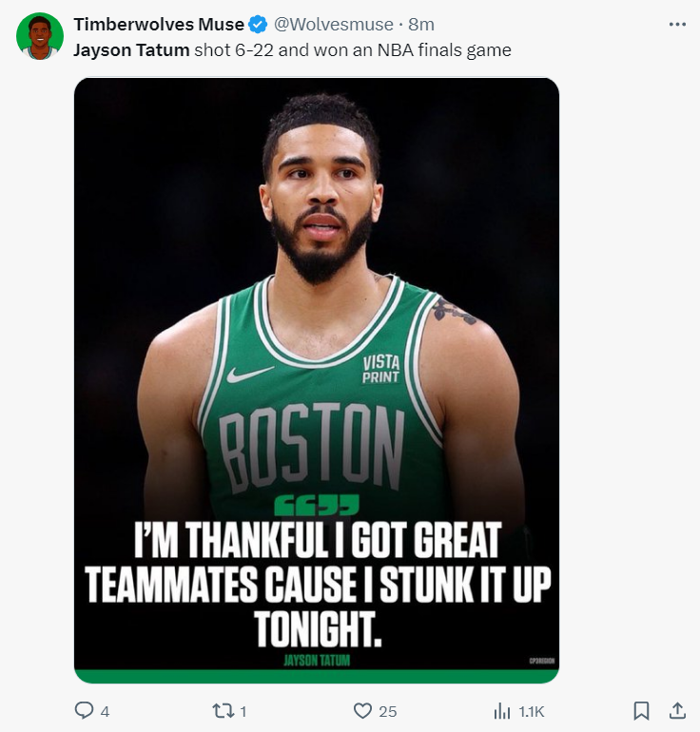
Task: Click the Timberwolves Muse display name
Action: [159, 25]
